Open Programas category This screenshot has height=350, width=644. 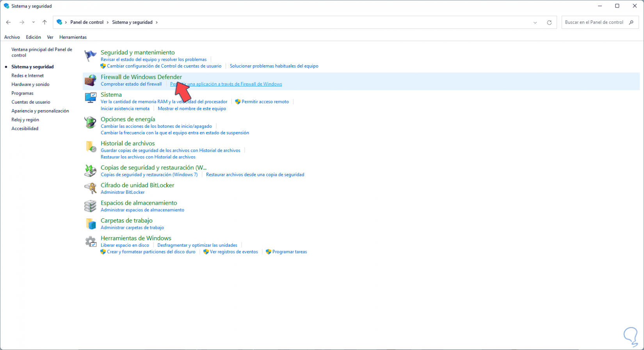(x=23, y=93)
